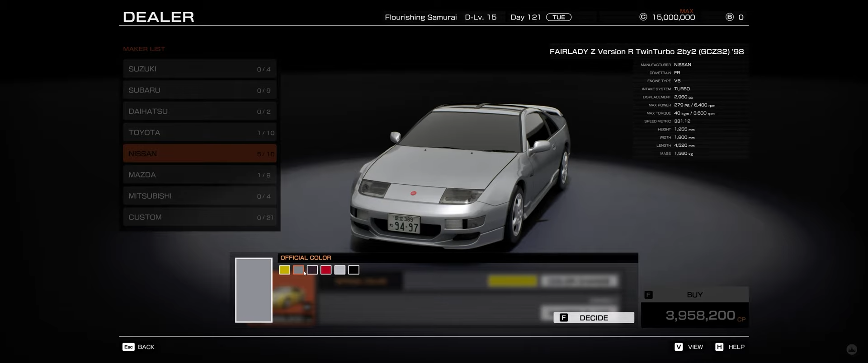Click the Flourishing Samurai player name
868x363 pixels.
[420, 17]
